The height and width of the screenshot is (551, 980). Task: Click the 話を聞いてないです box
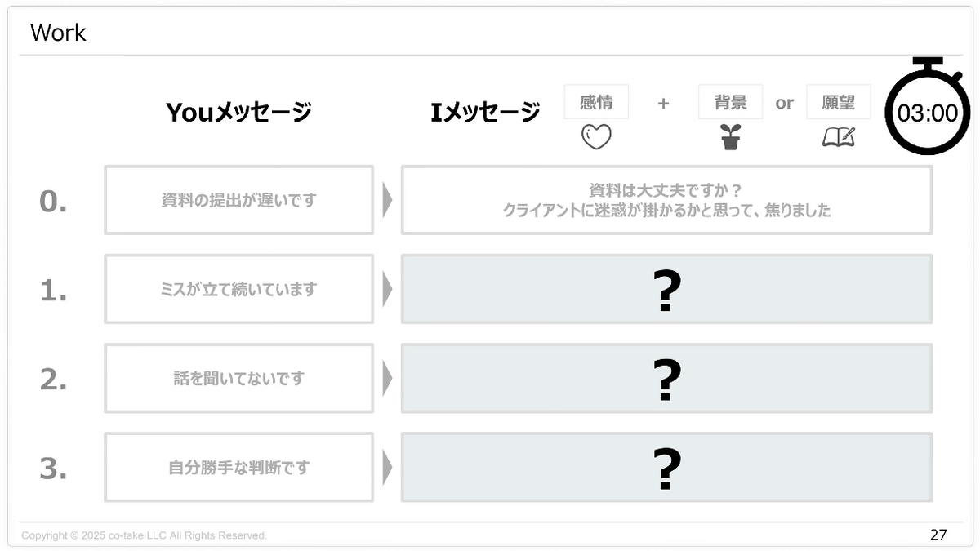(238, 379)
